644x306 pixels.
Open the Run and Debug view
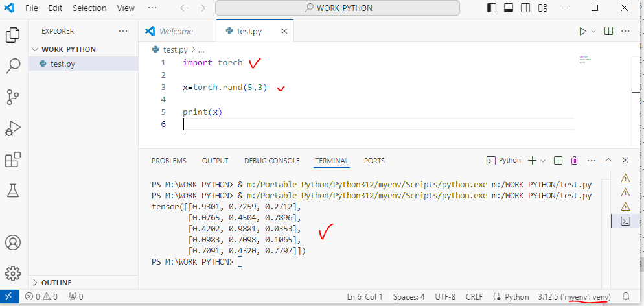(13, 128)
